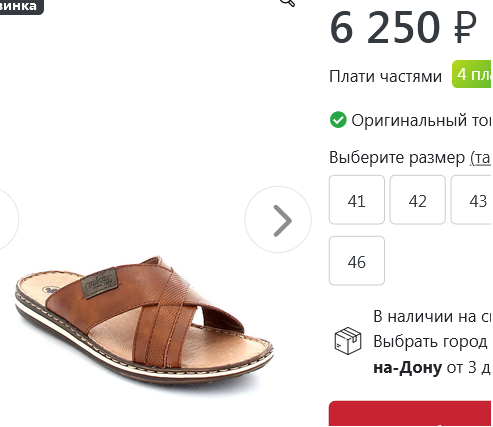Select shoe size 41

[357, 200]
